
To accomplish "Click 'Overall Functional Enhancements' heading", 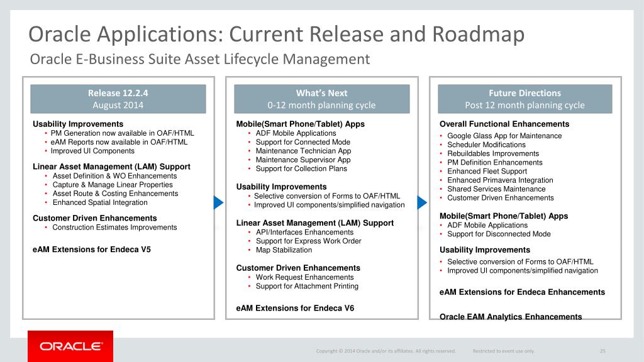I will pyautogui.click(x=504, y=124).
